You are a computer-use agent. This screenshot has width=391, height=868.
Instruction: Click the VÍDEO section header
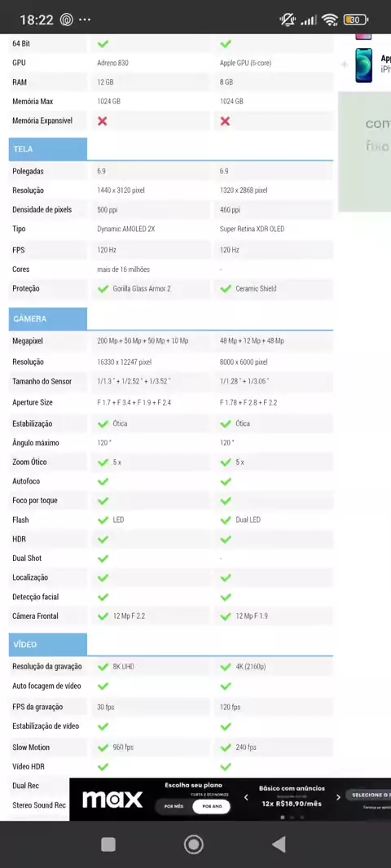pyautogui.click(x=47, y=644)
